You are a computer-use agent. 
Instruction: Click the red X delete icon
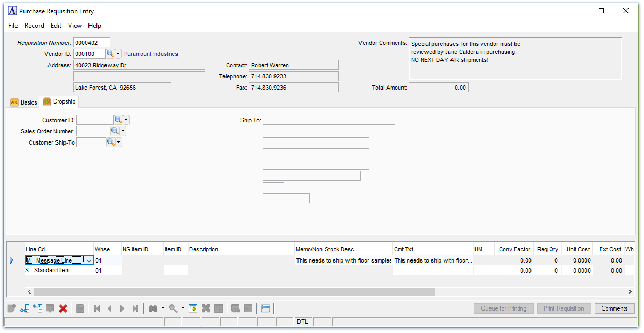click(x=63, y=308)
